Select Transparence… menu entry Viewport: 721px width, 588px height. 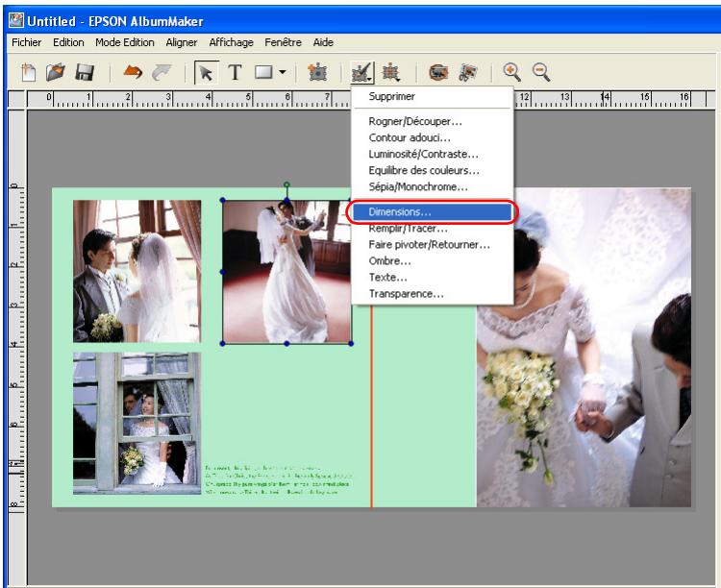[433, 294]
